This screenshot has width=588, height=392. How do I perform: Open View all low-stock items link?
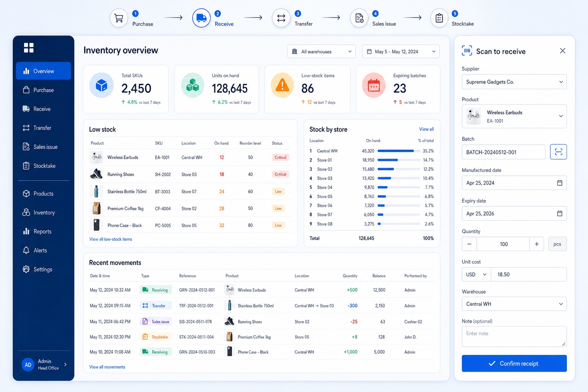click(111, 239)
